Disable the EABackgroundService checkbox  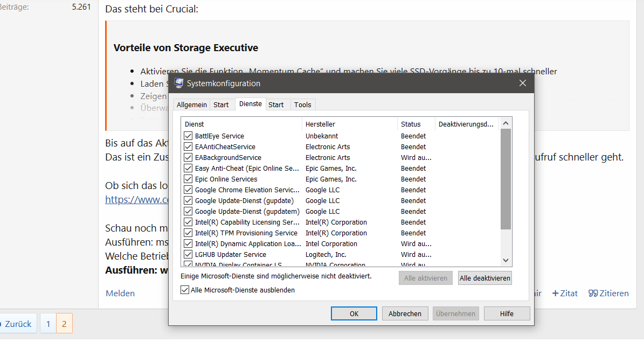188,157
